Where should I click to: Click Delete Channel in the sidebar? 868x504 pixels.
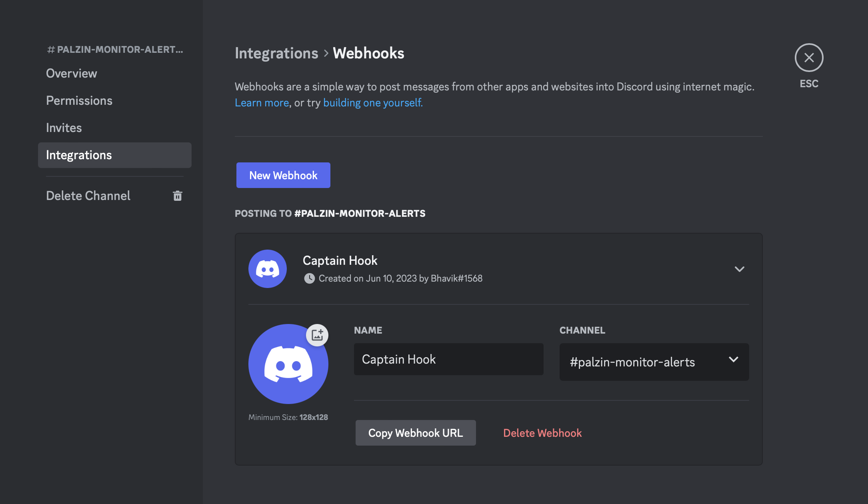click(114, 196)
